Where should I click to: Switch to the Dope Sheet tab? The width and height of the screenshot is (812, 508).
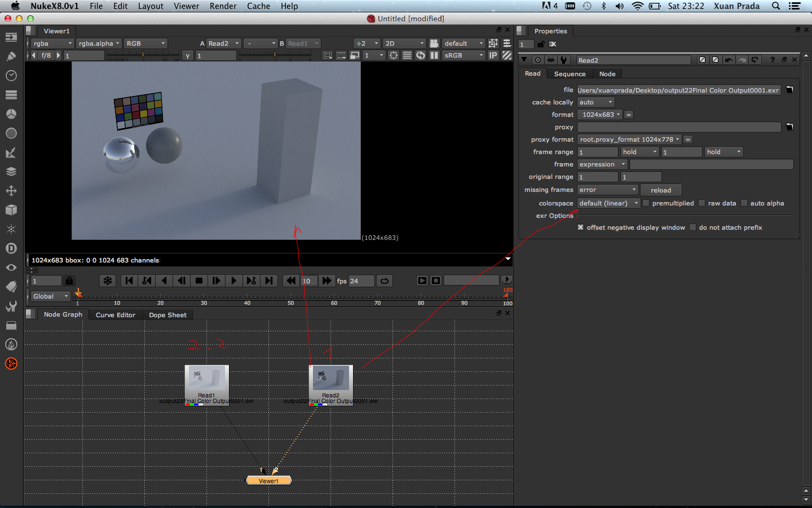coord(167,315)
